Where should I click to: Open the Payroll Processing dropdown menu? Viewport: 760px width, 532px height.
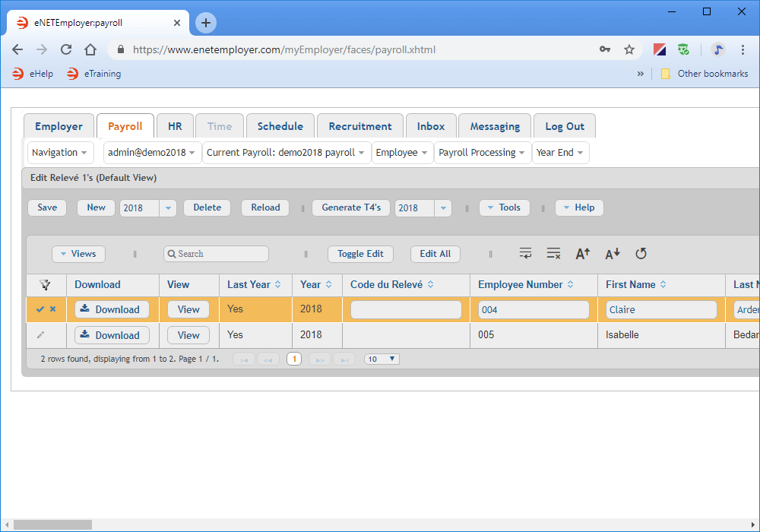(482, 153)
